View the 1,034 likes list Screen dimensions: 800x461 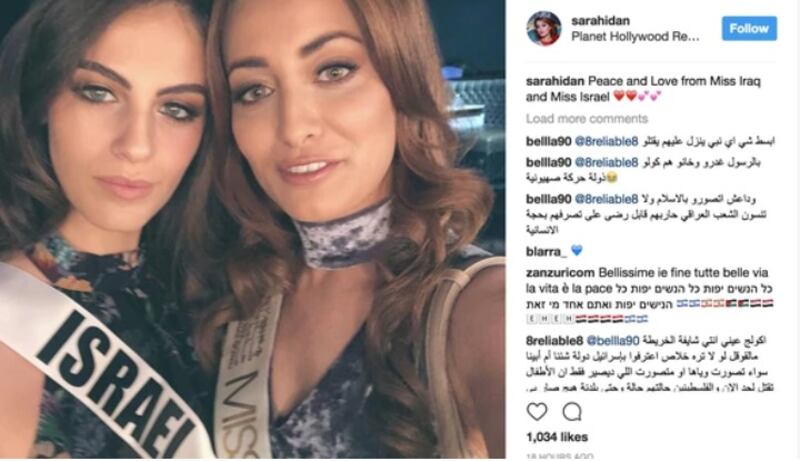point(557,437)
